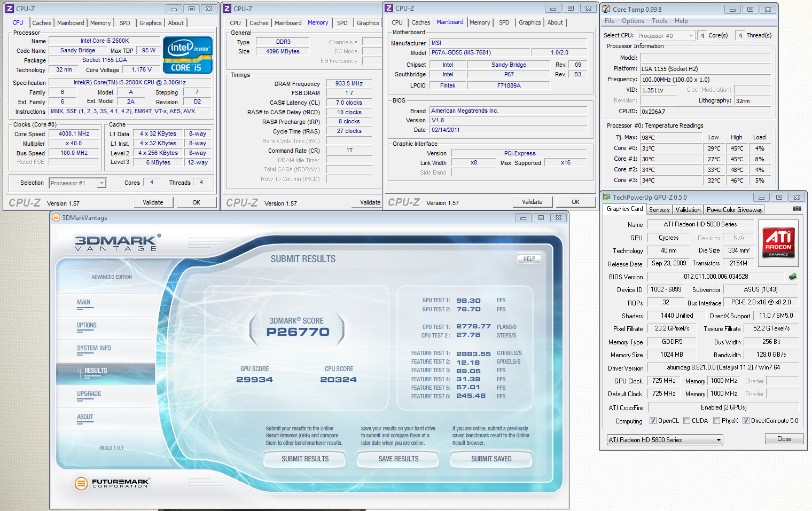This screenshot has height=511, width=812.
Task: Switch to Sensors tab in GPU-Z
Action: [x=659, y=210]
